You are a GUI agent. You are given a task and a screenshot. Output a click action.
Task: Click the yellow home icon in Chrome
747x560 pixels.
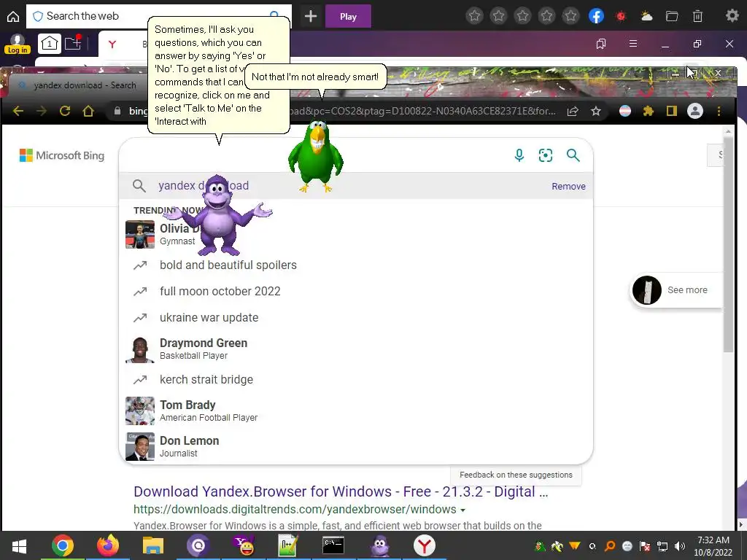tap(88, 111)
